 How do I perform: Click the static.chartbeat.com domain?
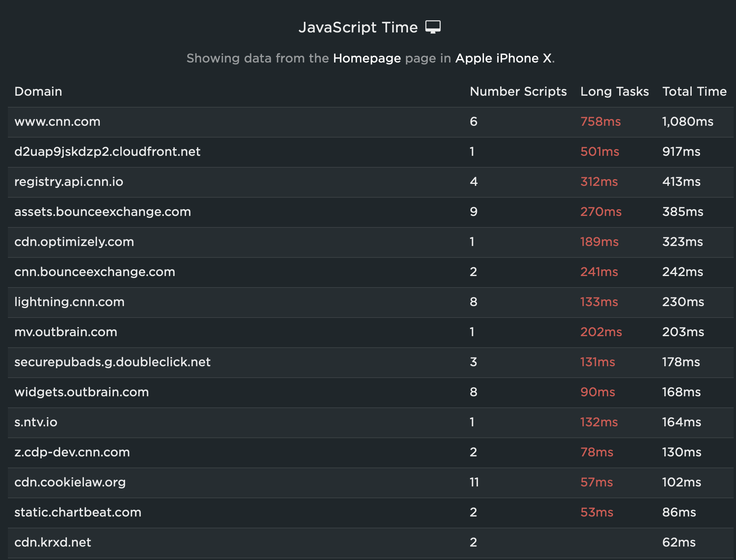click(78, 513)
